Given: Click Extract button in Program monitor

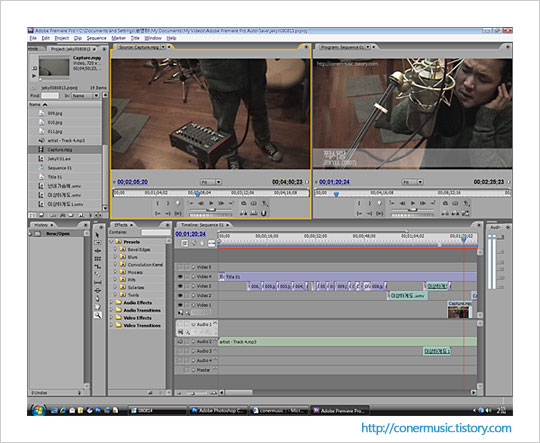Looking at the screenshot, I should (x=455, y=213).
